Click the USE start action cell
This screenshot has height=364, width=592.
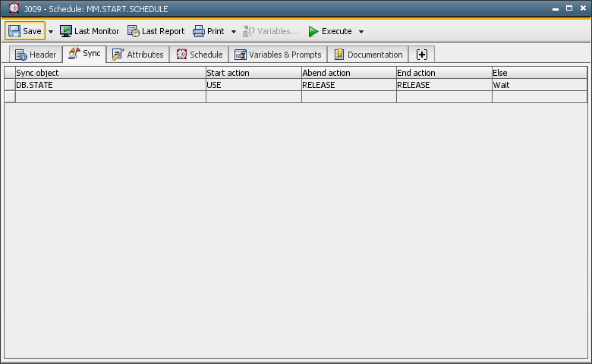[253, 85]
